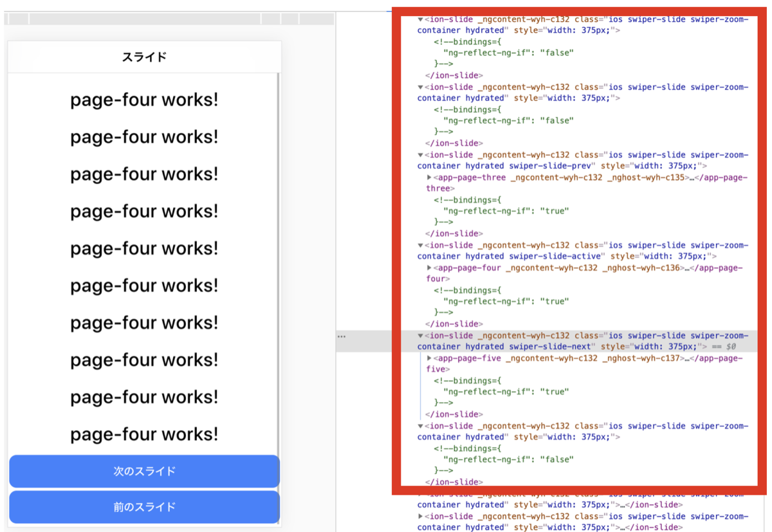Collapse the swiper-slide-next ion-slide node arrow
The height and width of the screenshot is (532, 772).
pos(421,336)
